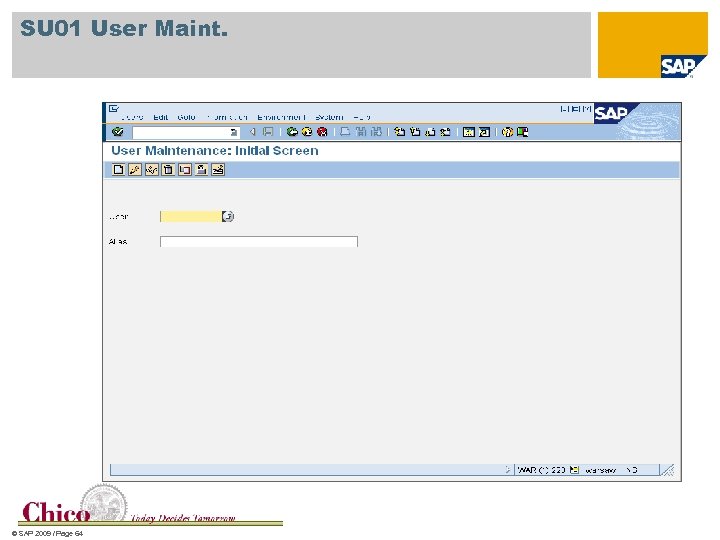Image resolution: width=720 pixels, height=540 pixels.
Task: Click the green Back icon
Action: coord(292,132)
